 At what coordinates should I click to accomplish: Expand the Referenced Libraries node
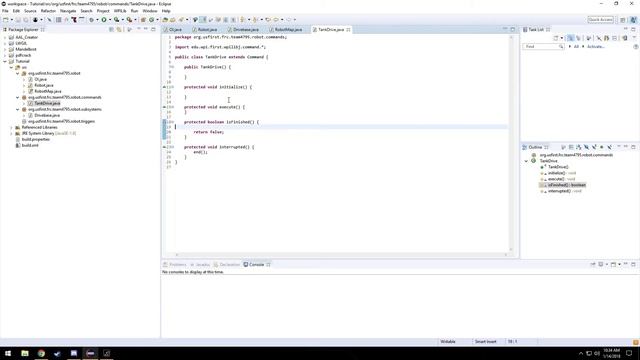tap(11, 127)
